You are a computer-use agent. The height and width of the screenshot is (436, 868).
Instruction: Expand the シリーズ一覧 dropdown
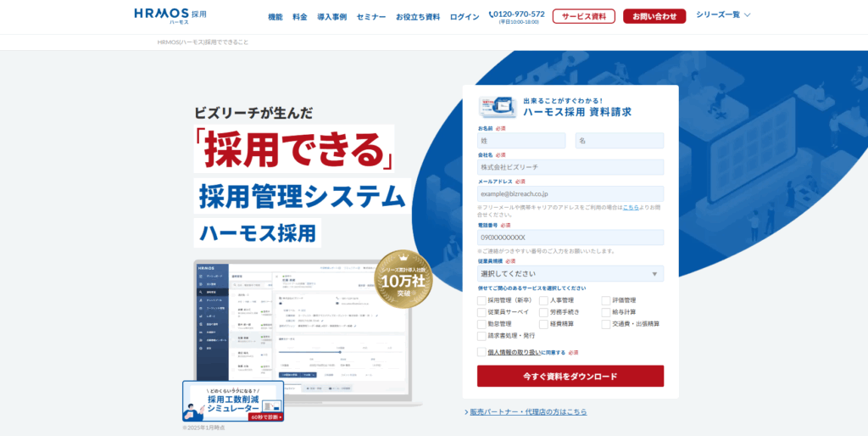tap(723, 15)
